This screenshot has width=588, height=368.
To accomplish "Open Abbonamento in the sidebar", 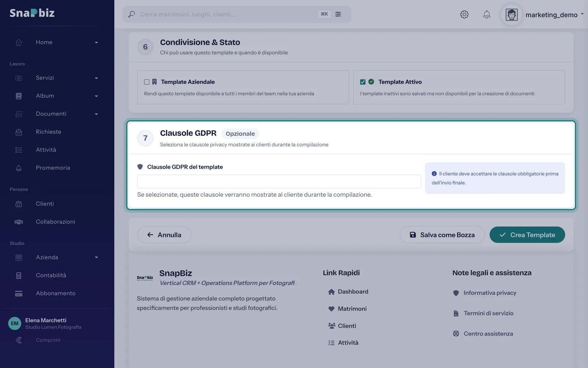I will pos(55,293).
